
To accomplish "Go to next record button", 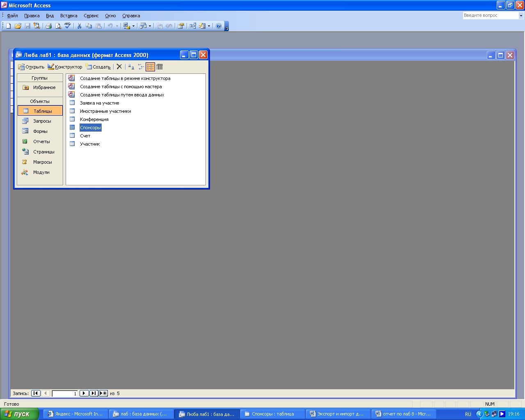I will [84, 393].
